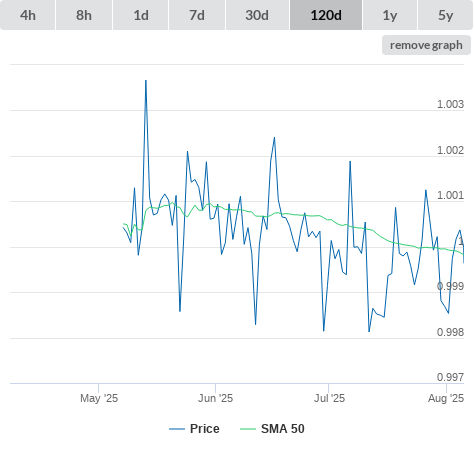Open the 5y time range view
Screen dimensions: 474x455
coord(446,15)
